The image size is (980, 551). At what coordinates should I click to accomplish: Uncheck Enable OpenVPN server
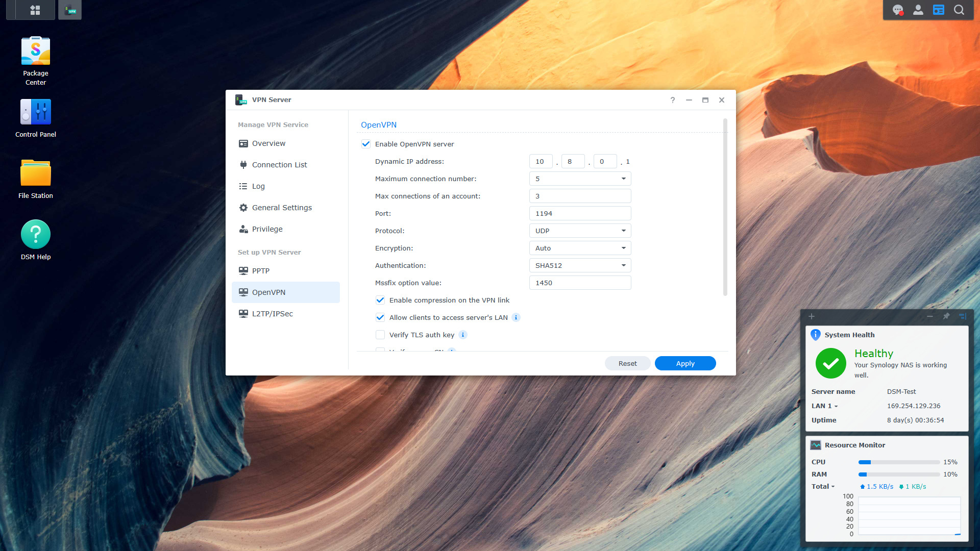(366, 144)
